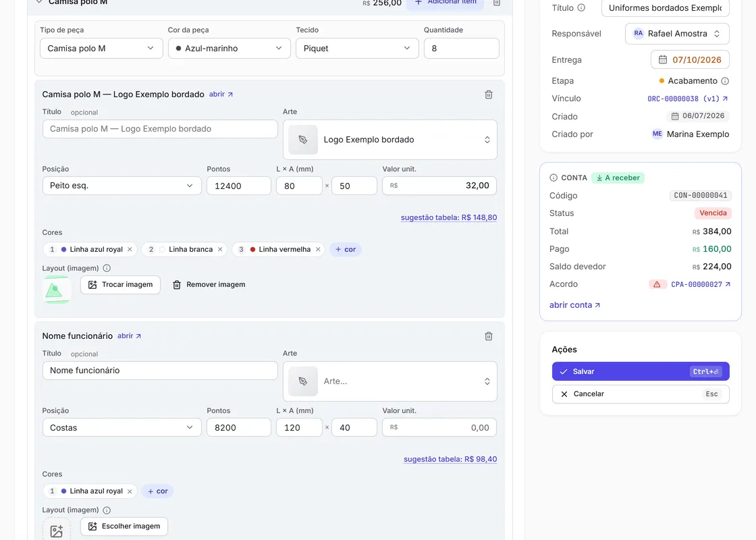Open the Entrega date picker 07/10/2026
This screenshot has width=756, height=540.
[690, 60]
